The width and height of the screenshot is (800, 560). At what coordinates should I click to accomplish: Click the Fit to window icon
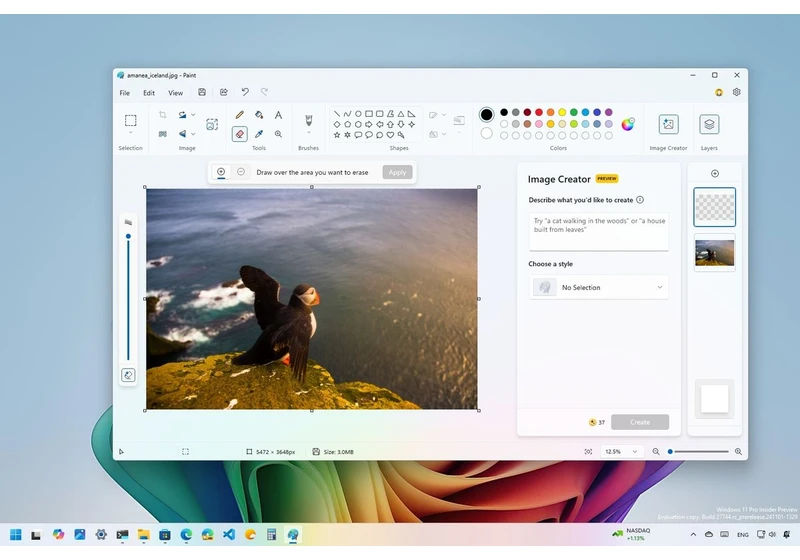pyautogui.click(x=588, y=451)
